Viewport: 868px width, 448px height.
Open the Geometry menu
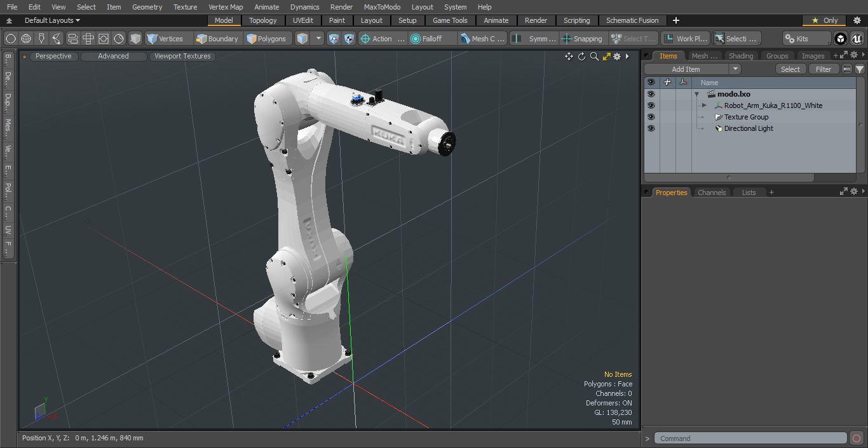[x=147, y=7]
